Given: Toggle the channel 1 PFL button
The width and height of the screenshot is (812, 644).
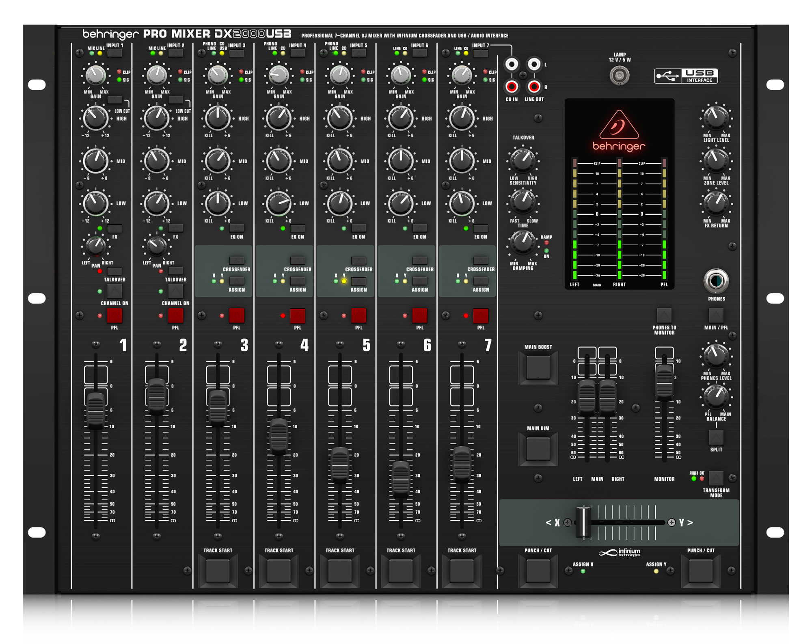Looking at the screenshot, I should pos(114,316).
